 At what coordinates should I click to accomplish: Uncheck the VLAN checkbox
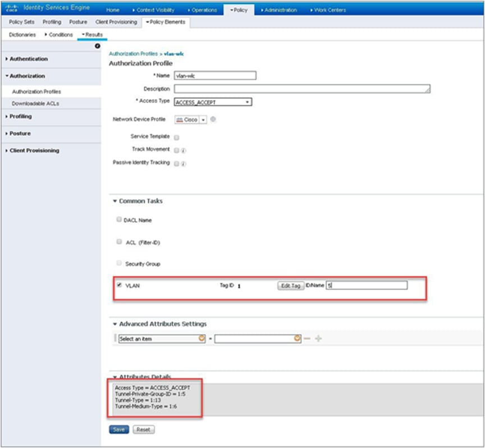tap(121, 285)
